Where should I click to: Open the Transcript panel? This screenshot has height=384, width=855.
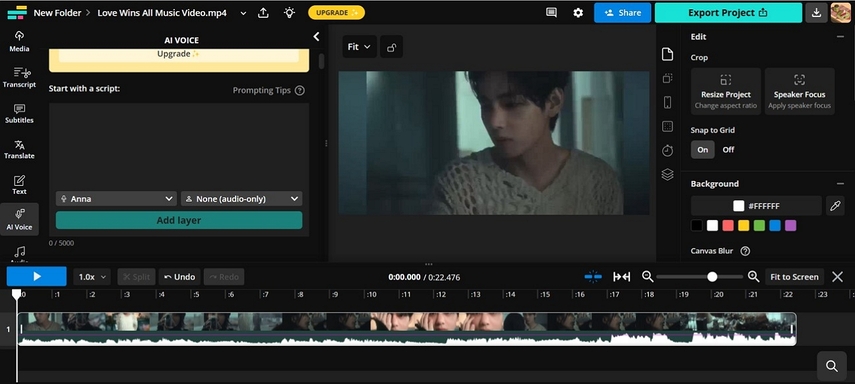[19, 77]
